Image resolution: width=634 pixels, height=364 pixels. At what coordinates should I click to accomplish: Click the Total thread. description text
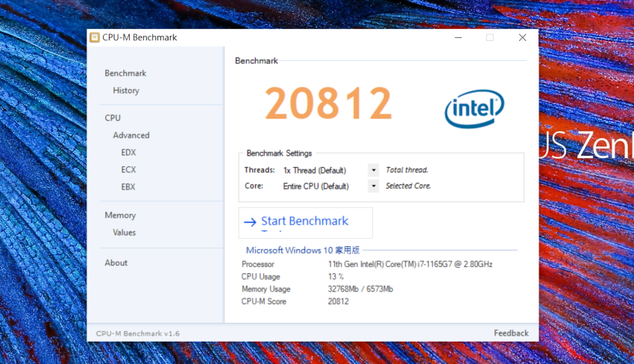tap(407, 170)
